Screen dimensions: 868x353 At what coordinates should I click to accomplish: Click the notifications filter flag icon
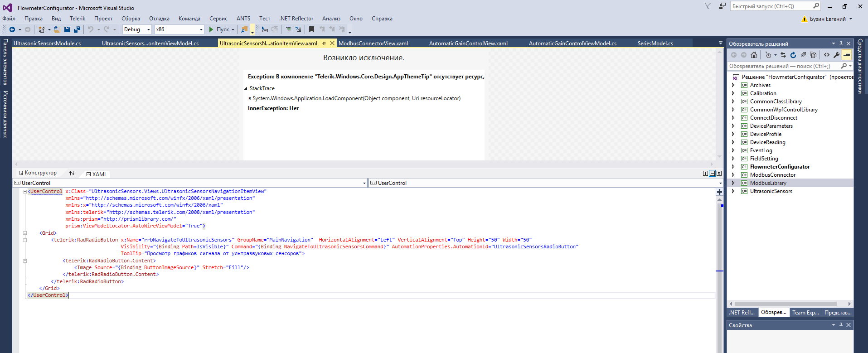708,6
